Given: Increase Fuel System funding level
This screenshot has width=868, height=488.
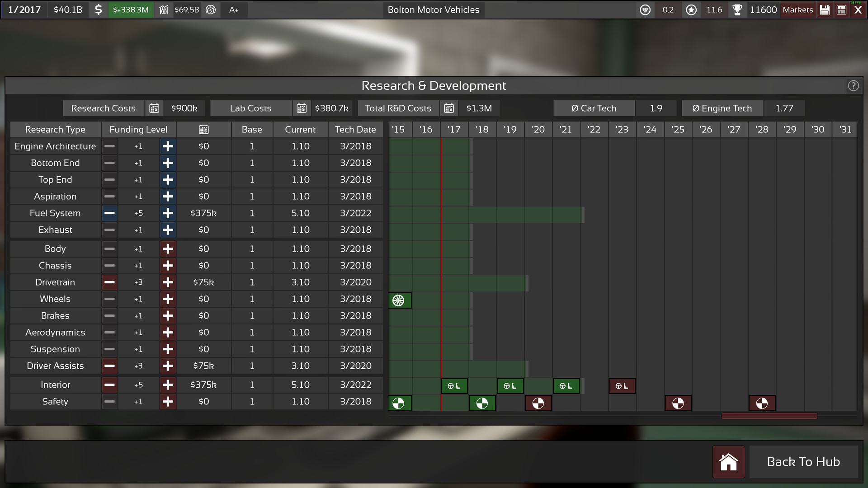Looking at the screenshot, I should [x=168, y=213].
